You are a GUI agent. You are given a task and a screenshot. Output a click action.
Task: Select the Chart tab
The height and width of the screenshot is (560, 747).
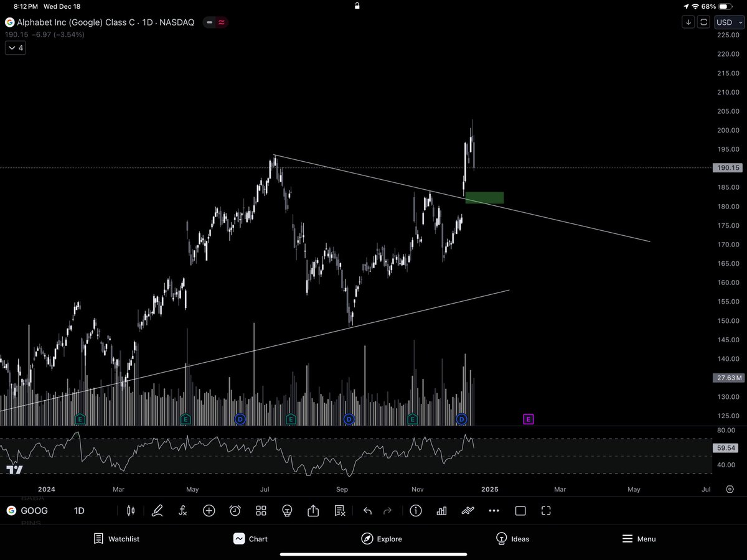250,539
